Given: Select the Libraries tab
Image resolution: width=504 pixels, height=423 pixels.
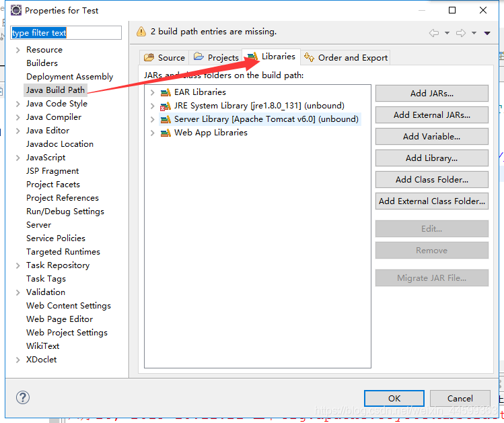Looking at the screenshot, I should [271, 57].
